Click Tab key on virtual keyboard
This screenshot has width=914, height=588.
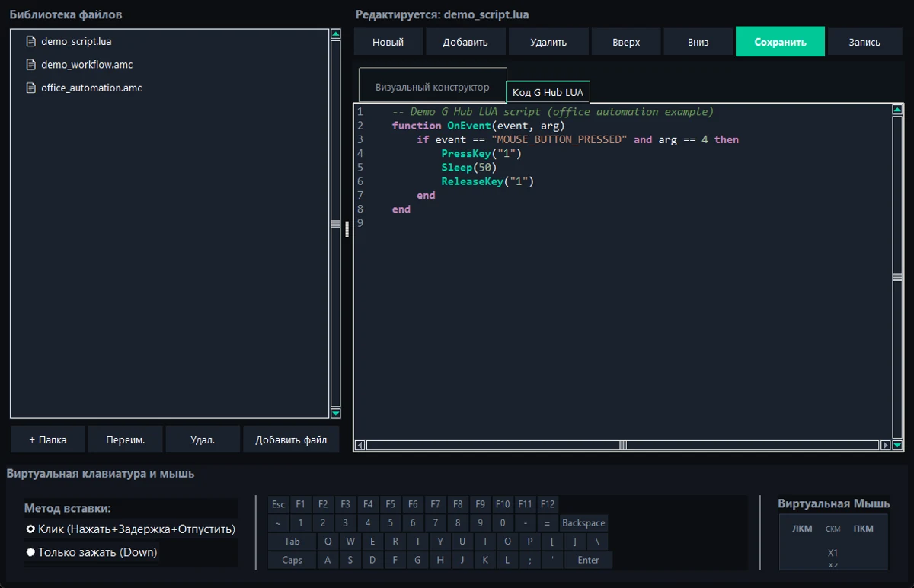coord(292,542)
